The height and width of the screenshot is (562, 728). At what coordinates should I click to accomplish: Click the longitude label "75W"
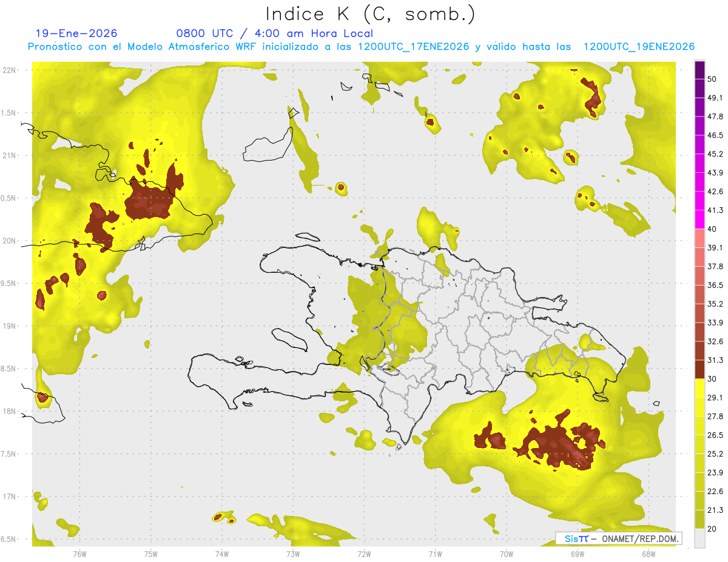click(151, 554)
